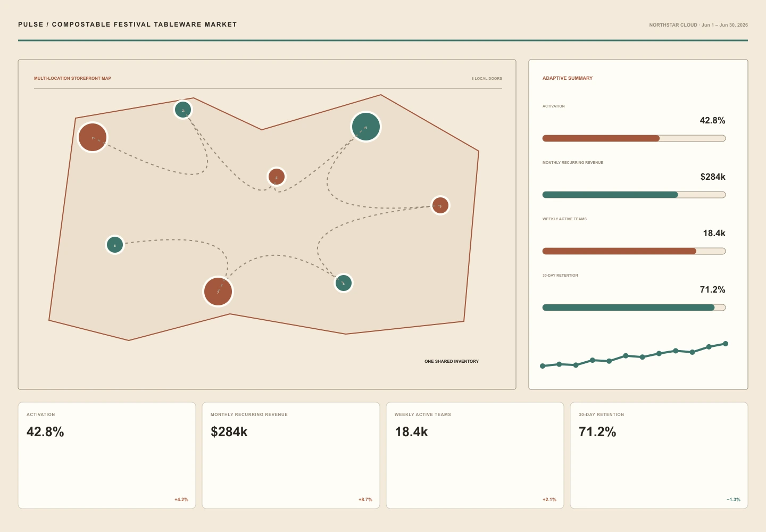
Task: Click the $284k value in Adaptive Summary
Action: coord(713,177)
